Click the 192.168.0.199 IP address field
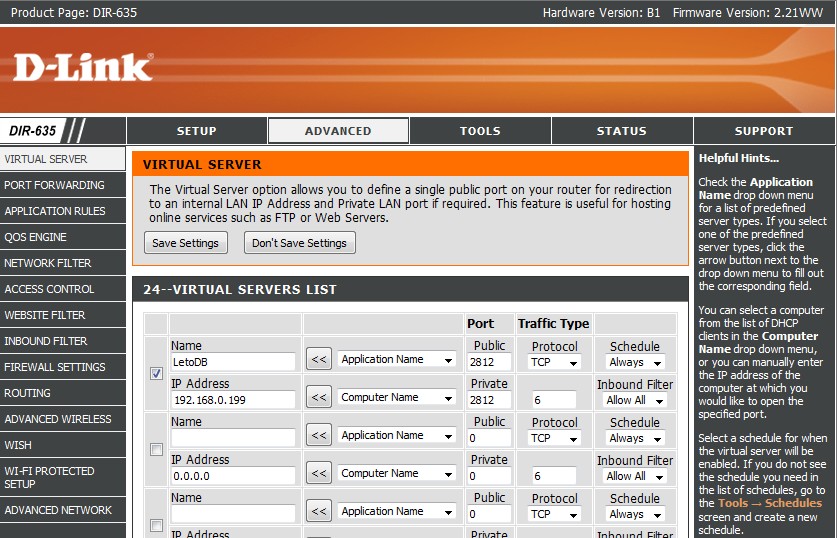The image size is (837, 538). click(x=233, y=400)
